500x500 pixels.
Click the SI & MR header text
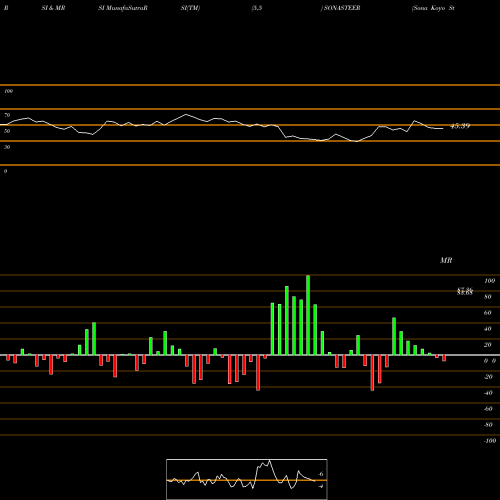click(x=53, y=8)
